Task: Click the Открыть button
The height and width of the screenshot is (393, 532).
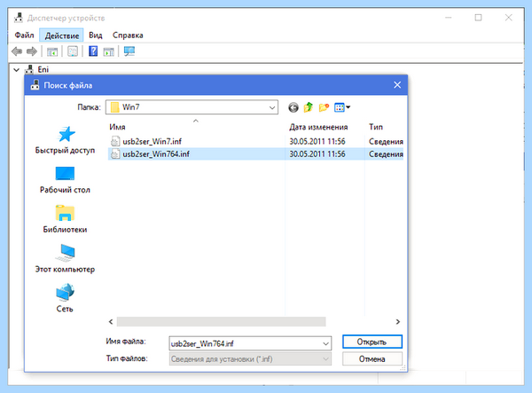Action: [x=372, y=342]
